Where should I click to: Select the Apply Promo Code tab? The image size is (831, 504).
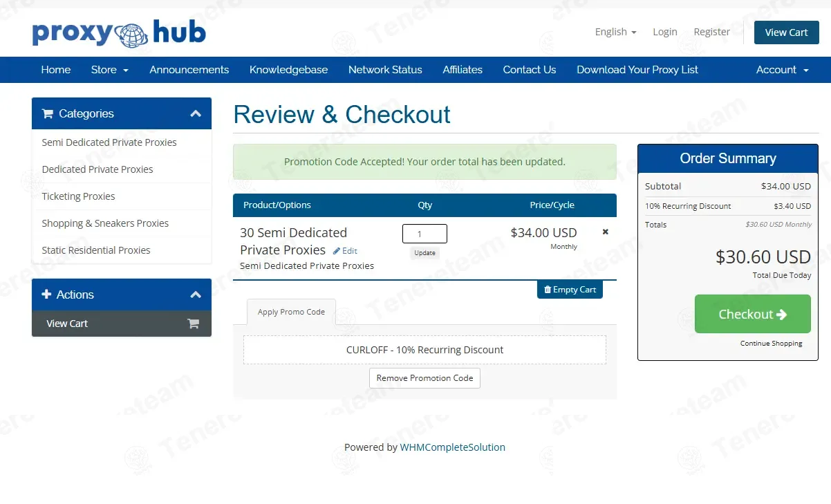(x=291, y=312)
